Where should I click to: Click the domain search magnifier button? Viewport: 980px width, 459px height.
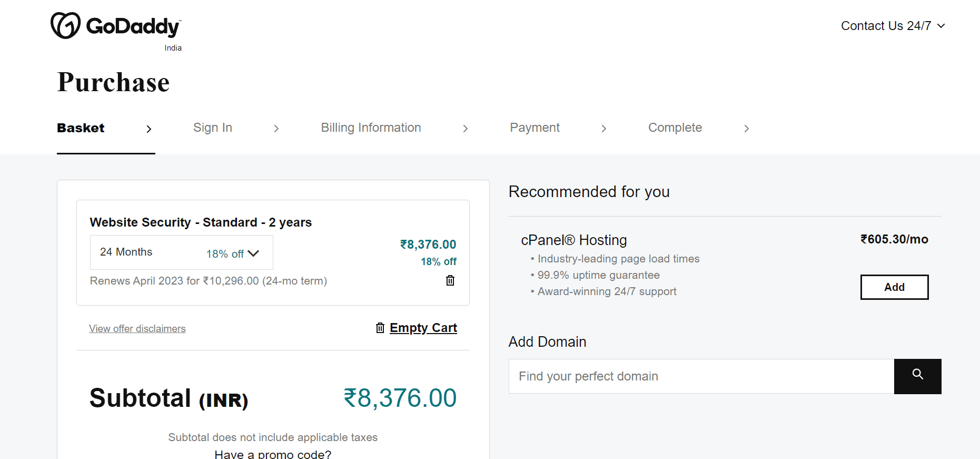coord(917,376)
